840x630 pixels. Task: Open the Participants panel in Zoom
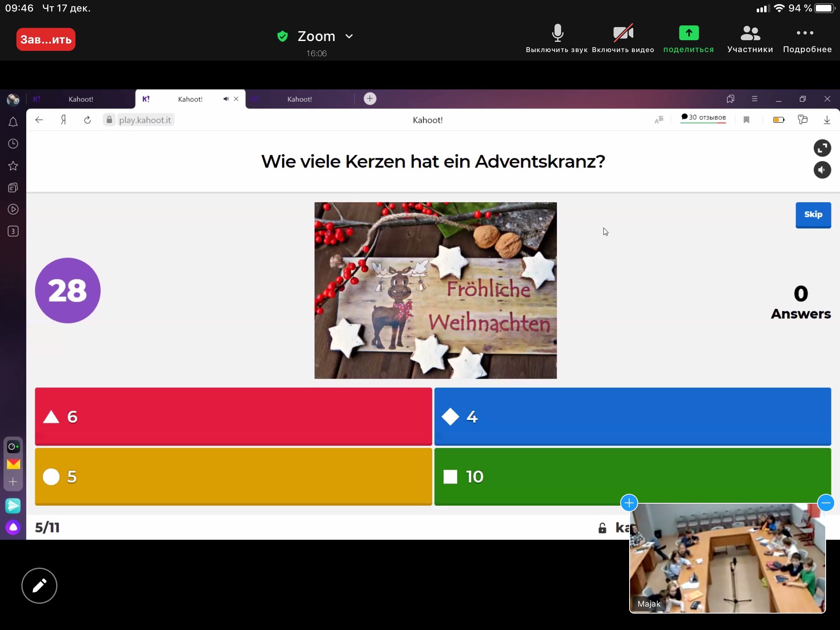(x=750, y=39)
